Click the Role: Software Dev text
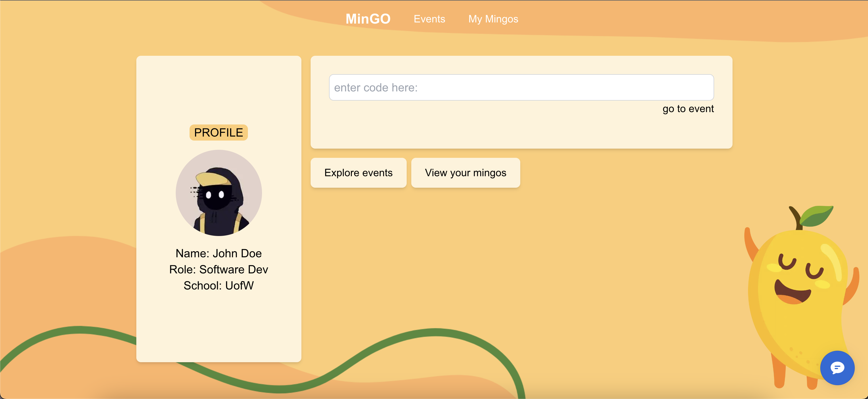The image size is (868, 399). click(218, 269)
